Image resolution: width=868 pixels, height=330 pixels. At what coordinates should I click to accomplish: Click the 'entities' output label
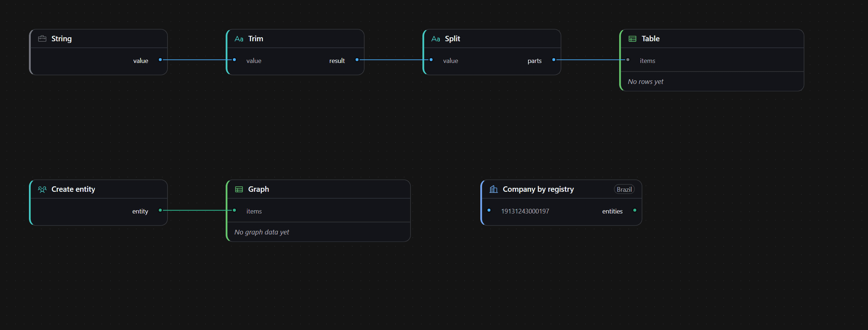tap(612, 211)
